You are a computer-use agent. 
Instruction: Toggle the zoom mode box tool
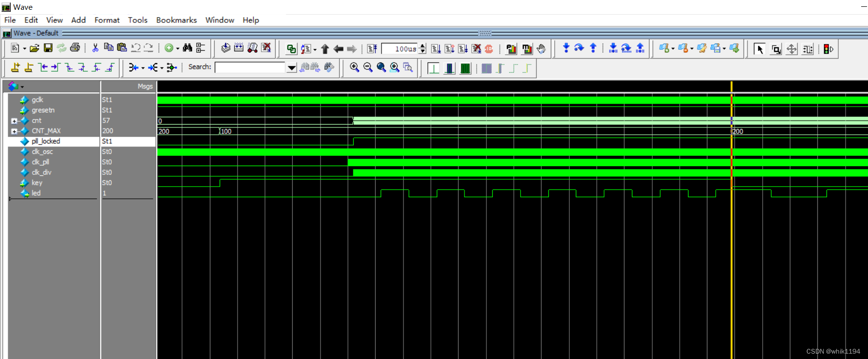click(x=776, y=49)
